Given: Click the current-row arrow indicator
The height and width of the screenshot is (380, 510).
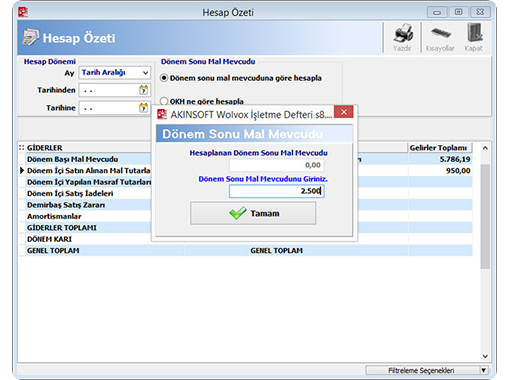Looking at the screenshot, I should [x=22, y=170].
